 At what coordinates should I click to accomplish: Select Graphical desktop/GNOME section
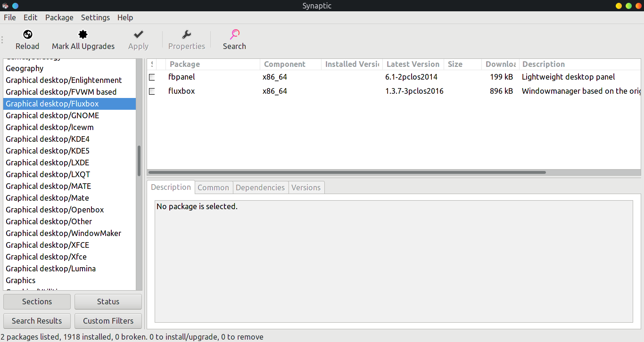click(x=69, y=115)
